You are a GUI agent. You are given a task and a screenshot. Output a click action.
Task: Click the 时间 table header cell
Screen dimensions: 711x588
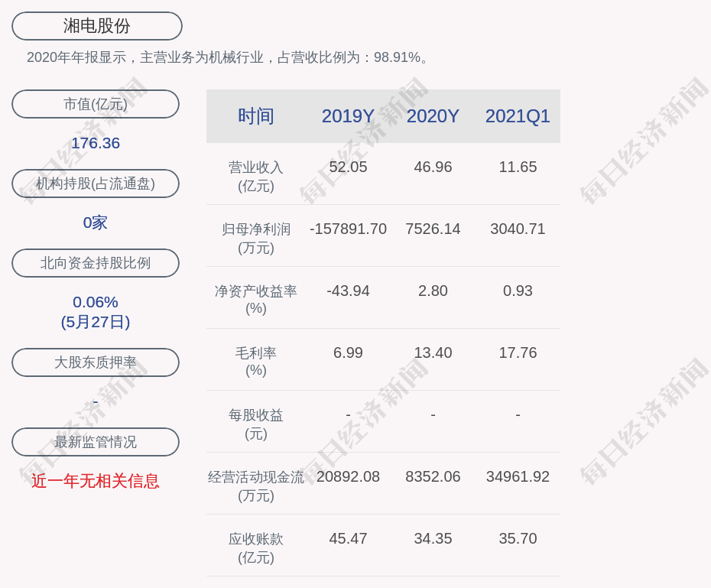[x=256, y=116]
